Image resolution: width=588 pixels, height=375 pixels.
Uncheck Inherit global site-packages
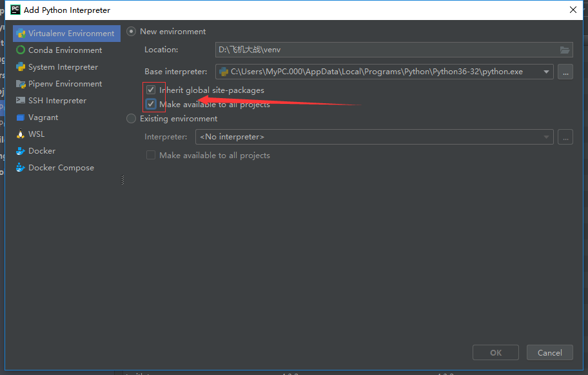pyautogui.click(x=151, y=90)
